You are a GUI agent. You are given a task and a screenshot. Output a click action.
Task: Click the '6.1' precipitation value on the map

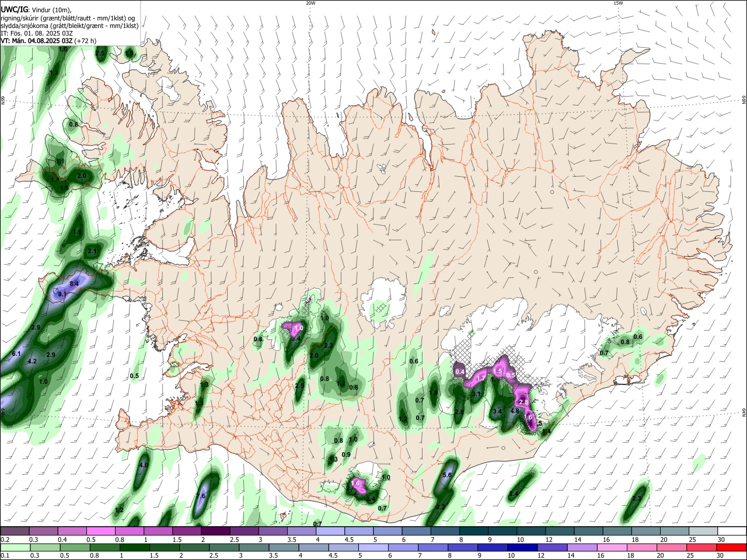tap(16, 354)
